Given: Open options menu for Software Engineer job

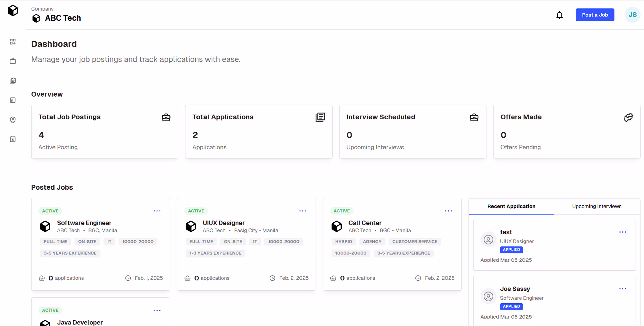Looking at the screenshot, I should tap(157, 211).
